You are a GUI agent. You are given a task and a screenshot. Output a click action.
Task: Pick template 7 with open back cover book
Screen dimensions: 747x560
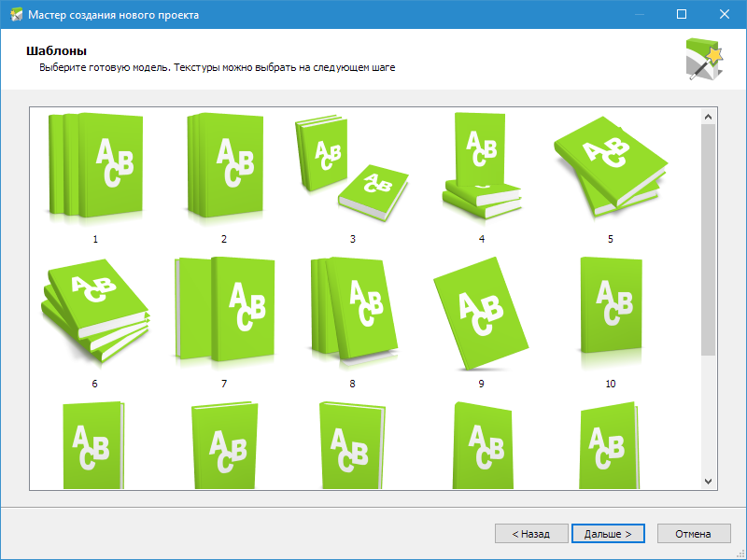click(224, 312)
